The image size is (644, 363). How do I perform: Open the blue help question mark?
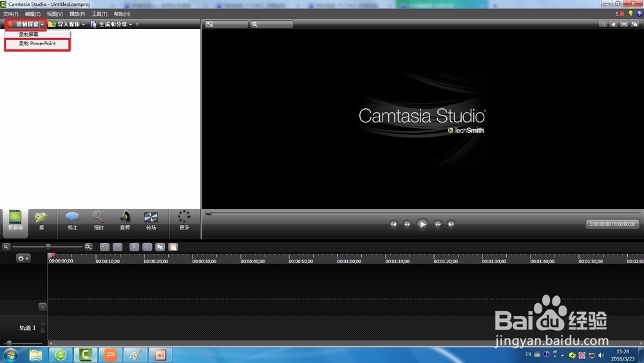(x=639, y=14)
